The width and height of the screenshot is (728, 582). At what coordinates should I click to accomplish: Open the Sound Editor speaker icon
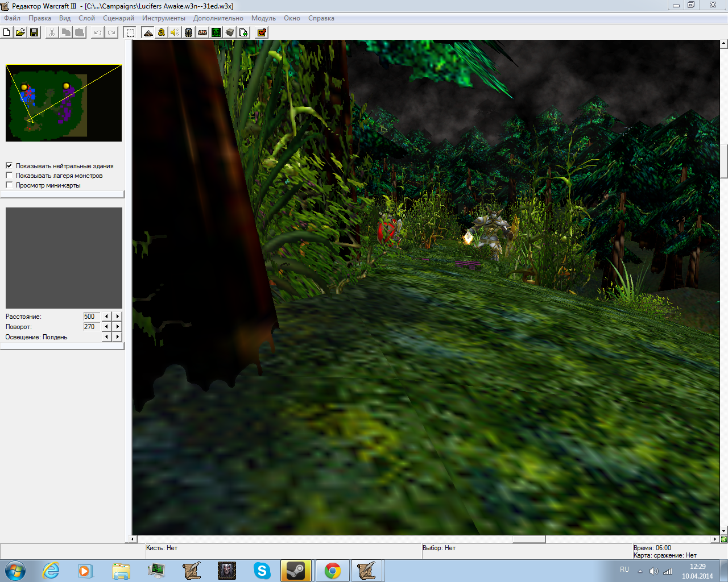(x=175, y=32)
